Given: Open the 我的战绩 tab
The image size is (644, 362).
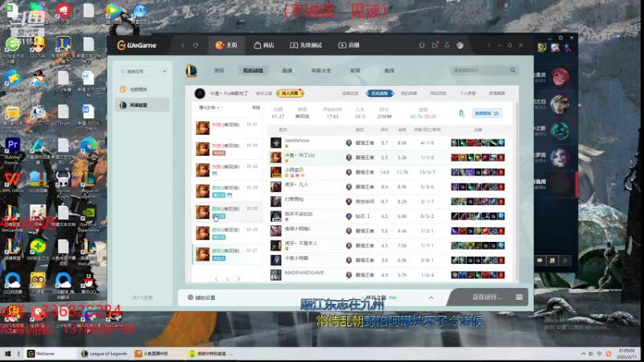Looking at the screenshot, I should pyautogui.click(x=253, y=71).
